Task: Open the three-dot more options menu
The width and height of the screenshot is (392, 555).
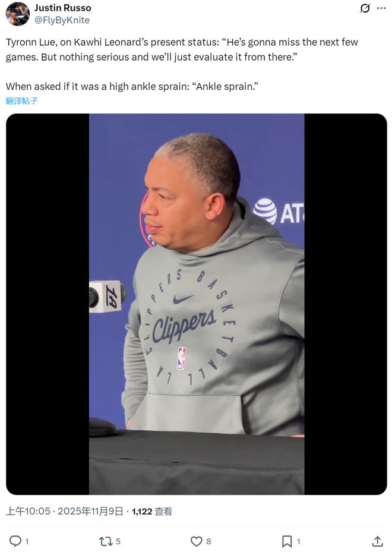Action: pyautogui.click(x=381, y=8)
